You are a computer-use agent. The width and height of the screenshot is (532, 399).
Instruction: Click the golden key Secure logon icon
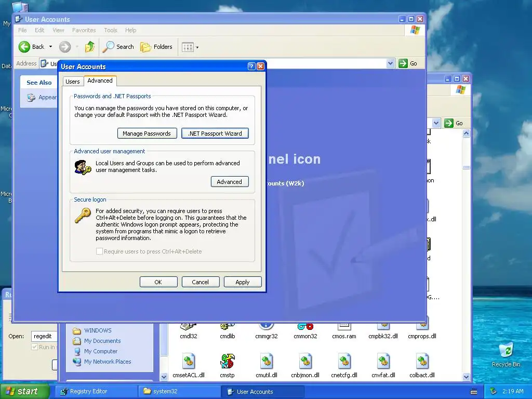point(83,216)
